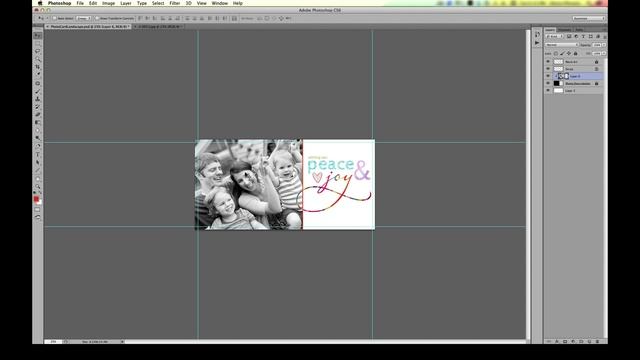Select the Gradient tool
Screen dimensions: 640x360
click(38, 122)
